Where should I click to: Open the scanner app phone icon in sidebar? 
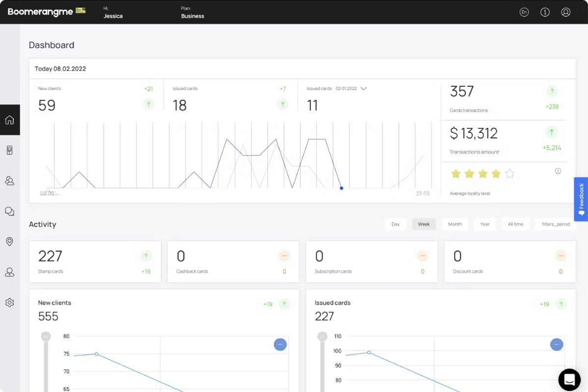point(10,150)
